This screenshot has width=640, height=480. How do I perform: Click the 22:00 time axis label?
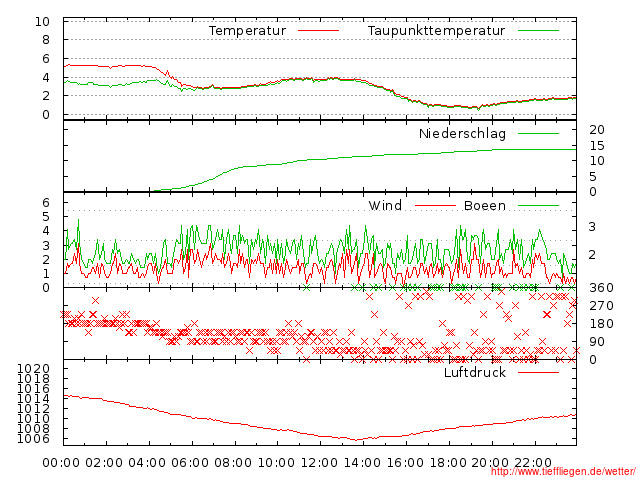coord(533,463)
